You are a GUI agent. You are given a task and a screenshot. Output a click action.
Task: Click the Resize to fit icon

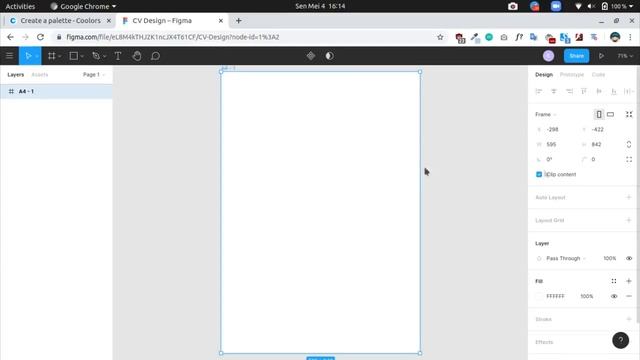pyautogui.click(x=629, y=114)
